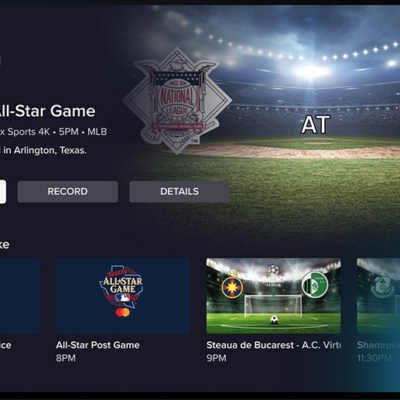This screenshot has width=400, height=400.
Task: Click the Shamrock Rovers green crest
Action: point(380,286)
